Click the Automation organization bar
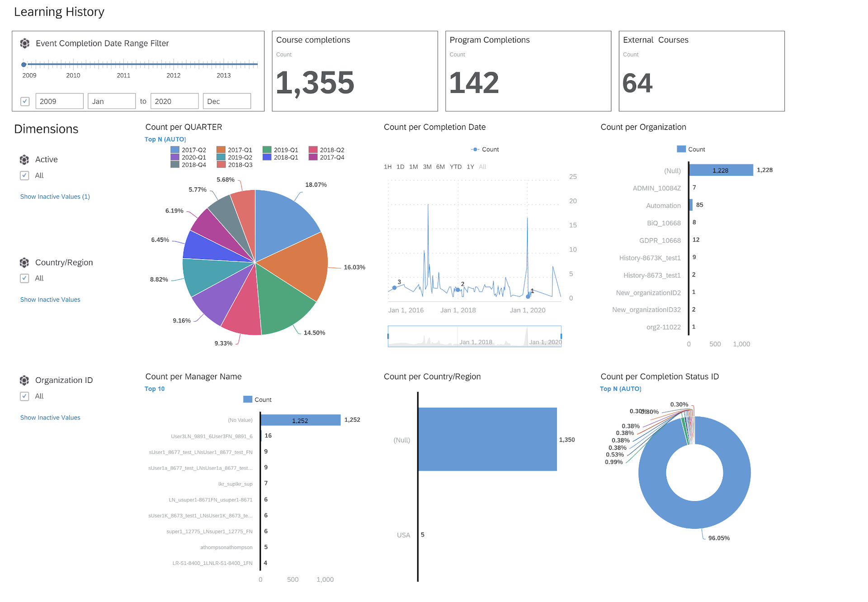Viewport: 868px width, 602px height. point(691,205)
